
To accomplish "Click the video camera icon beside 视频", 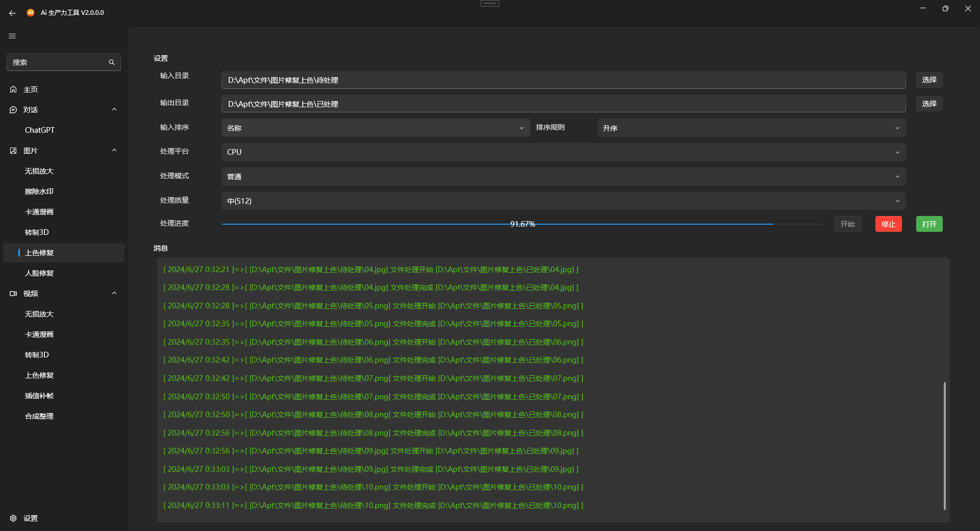I will coord(13,294).
